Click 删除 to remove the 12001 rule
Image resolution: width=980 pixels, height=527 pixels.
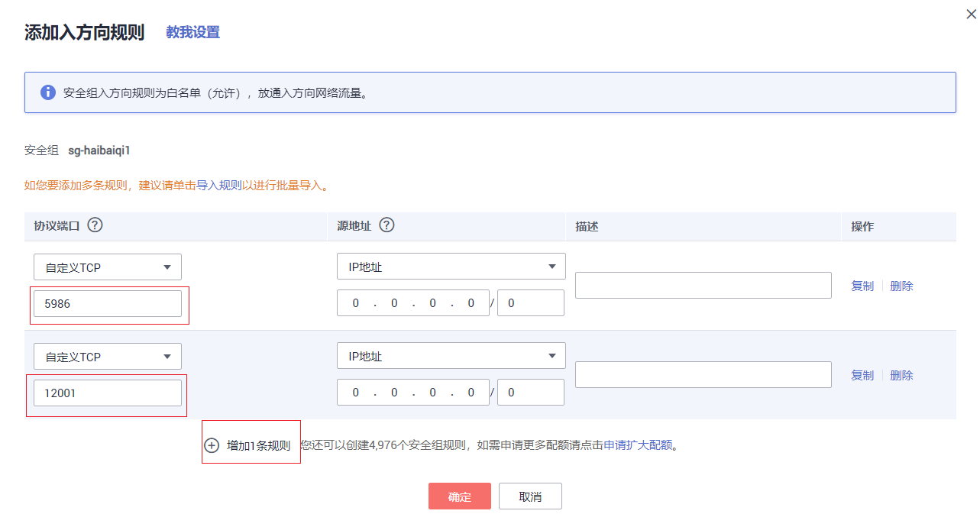click(x=901, y=374)
